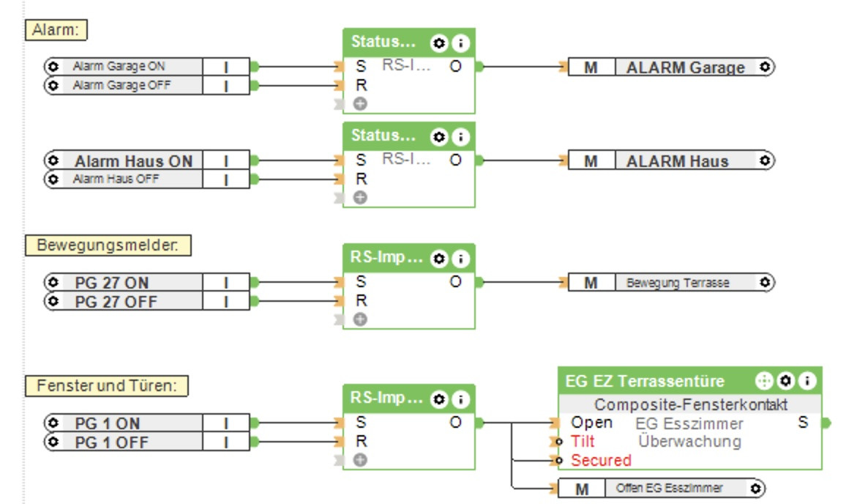Open gear icon on Bewegungsmelder RS-Imp block
This screenshot has width=868, height=504.
click(439, 259)
